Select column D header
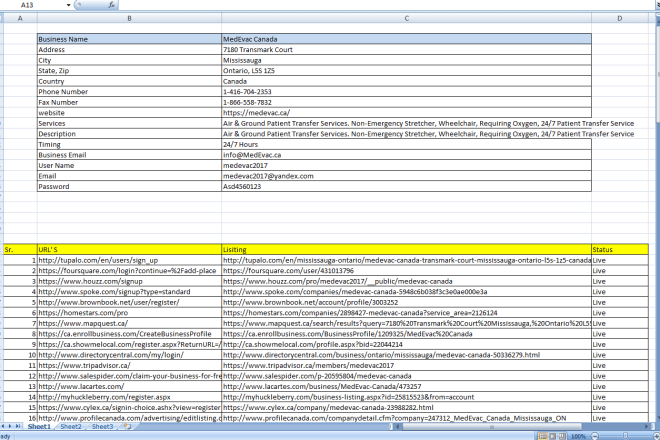Viewport: 660px width, 440px height. pyautogui.click(x=620, y=18)
